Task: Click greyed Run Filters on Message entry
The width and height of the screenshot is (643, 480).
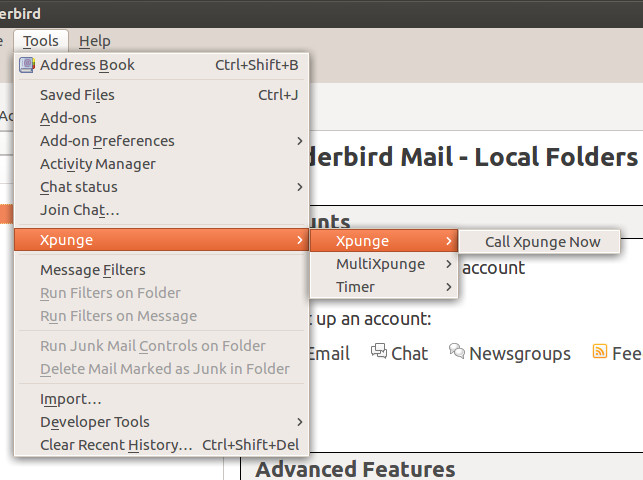Action: pos(161,316)
